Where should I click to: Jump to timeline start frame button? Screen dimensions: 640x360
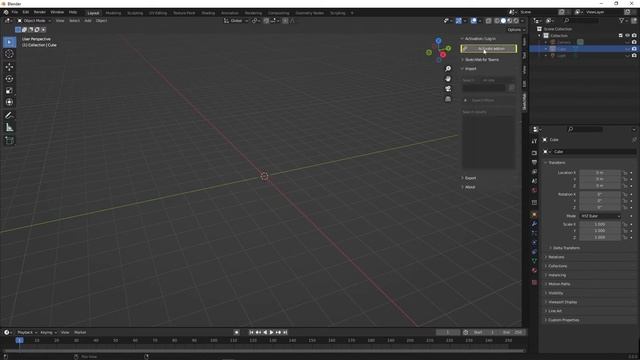pyautogui.click(x=251, y=333)
